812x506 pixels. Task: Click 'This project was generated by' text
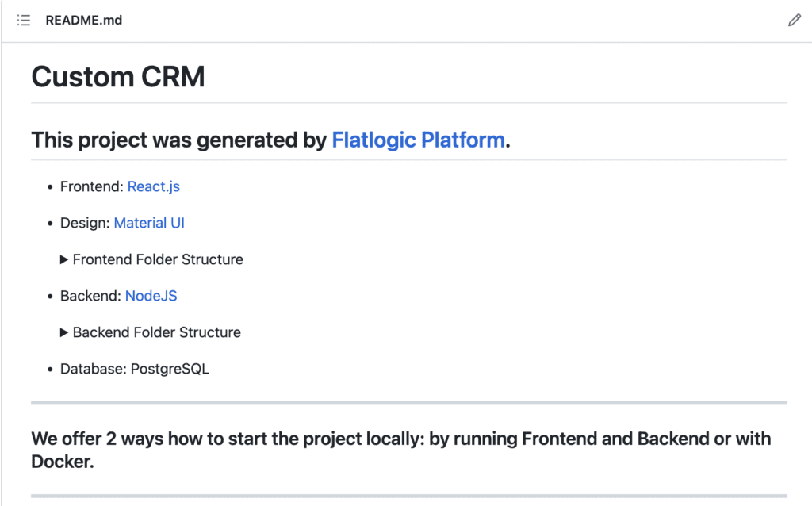pyautogui.click(x=178, y=140)
